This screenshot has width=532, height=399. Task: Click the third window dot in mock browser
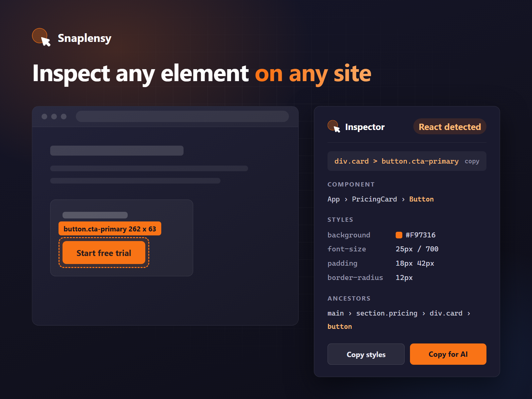pos(64,116)
